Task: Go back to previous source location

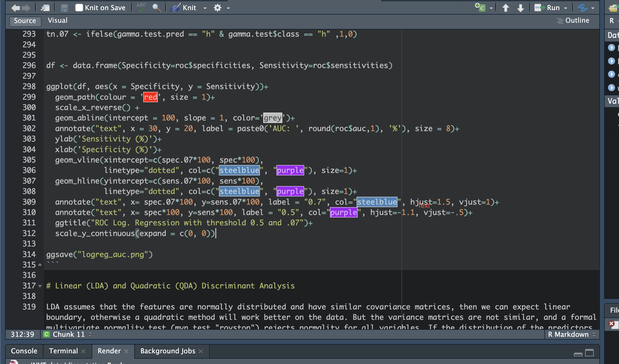Action: click(15, 8)
